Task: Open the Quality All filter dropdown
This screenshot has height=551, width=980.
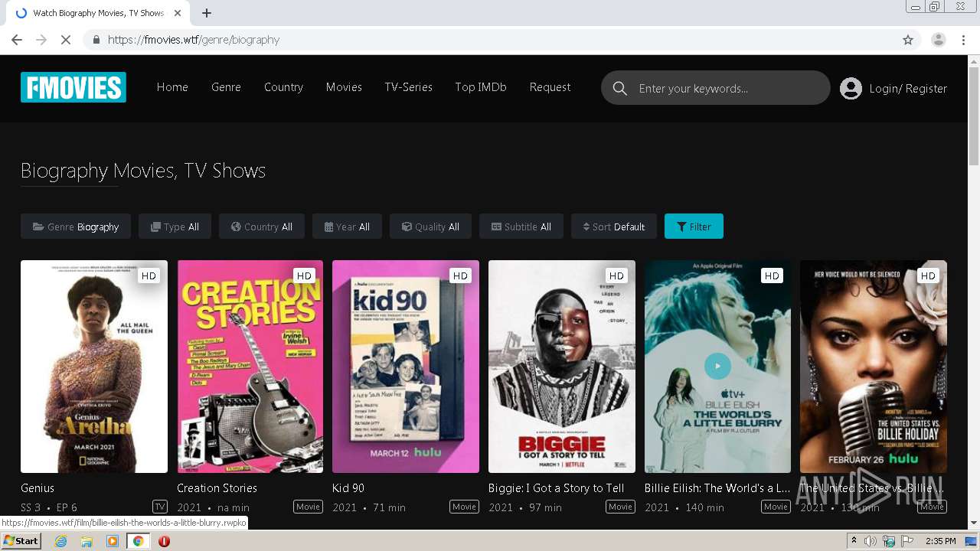Action: click(x=430, y=227)
